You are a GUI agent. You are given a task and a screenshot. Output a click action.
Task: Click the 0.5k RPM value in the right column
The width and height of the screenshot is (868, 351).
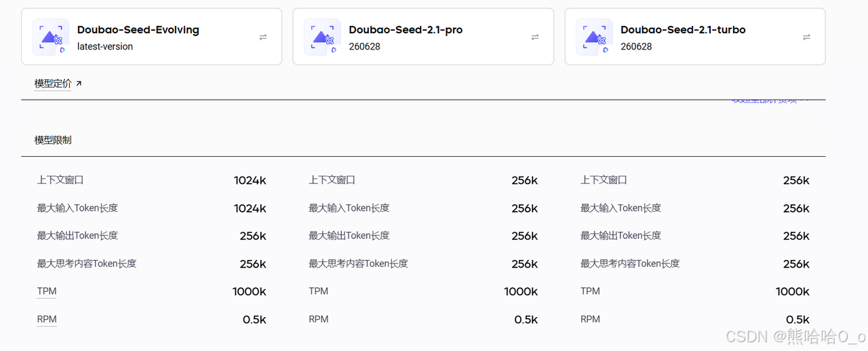point(797,320)
